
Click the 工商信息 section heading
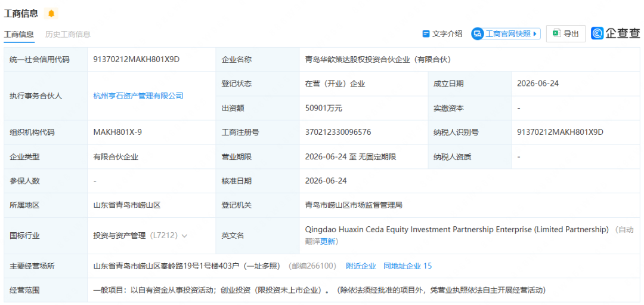click(21, 14)
